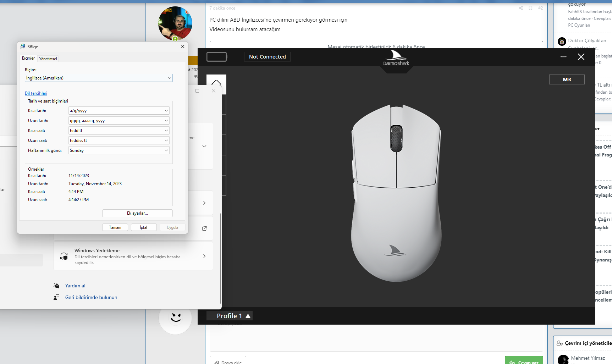Select the M3 device button
Screen dimensions: 612x364
[567, 79]
